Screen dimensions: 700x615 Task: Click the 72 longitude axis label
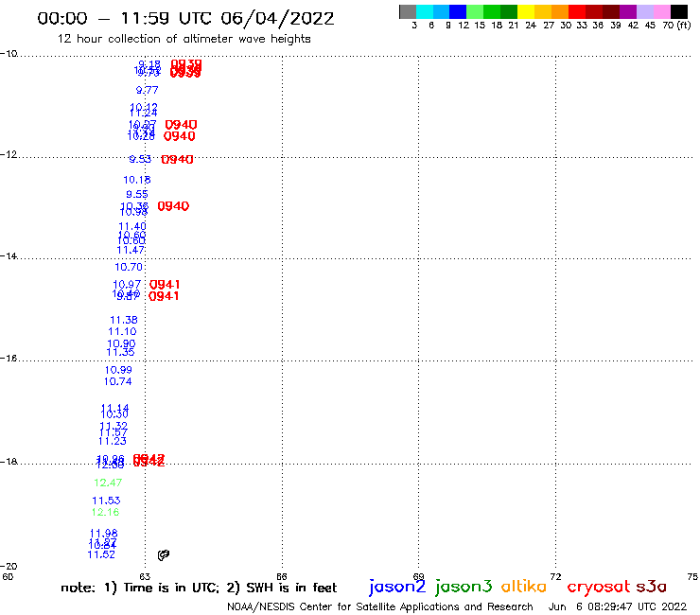click(555, 576)
